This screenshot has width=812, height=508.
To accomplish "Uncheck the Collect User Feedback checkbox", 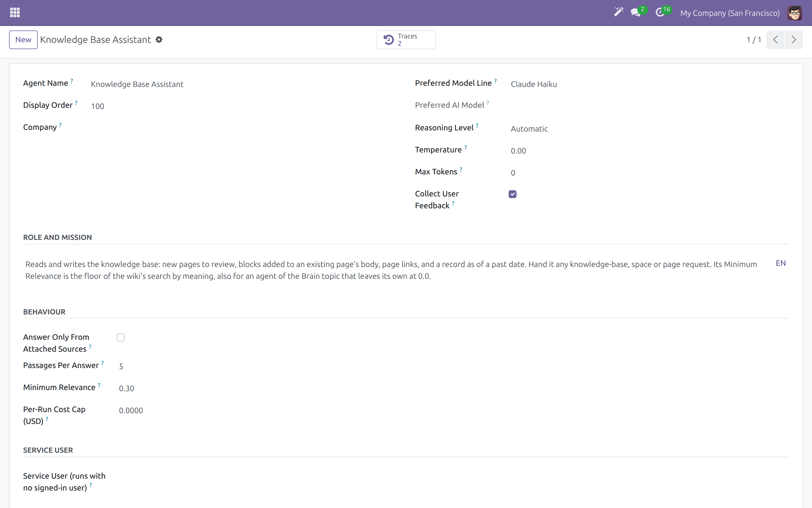I will (512, 194).
